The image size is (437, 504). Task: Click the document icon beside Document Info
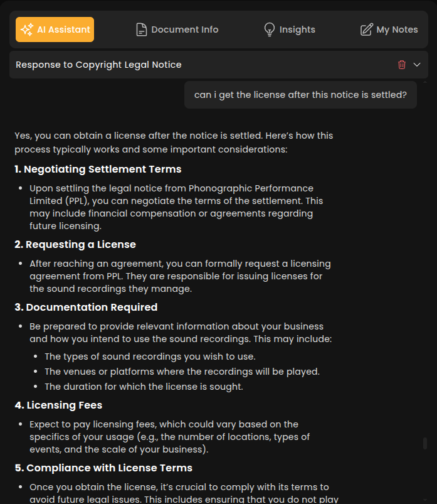tap(142, 29)
